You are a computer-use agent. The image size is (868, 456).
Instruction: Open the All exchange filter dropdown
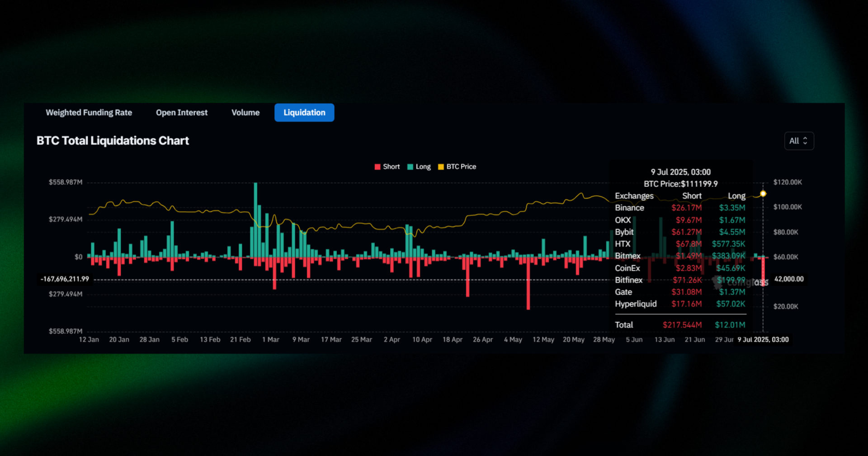coord(799,141)
